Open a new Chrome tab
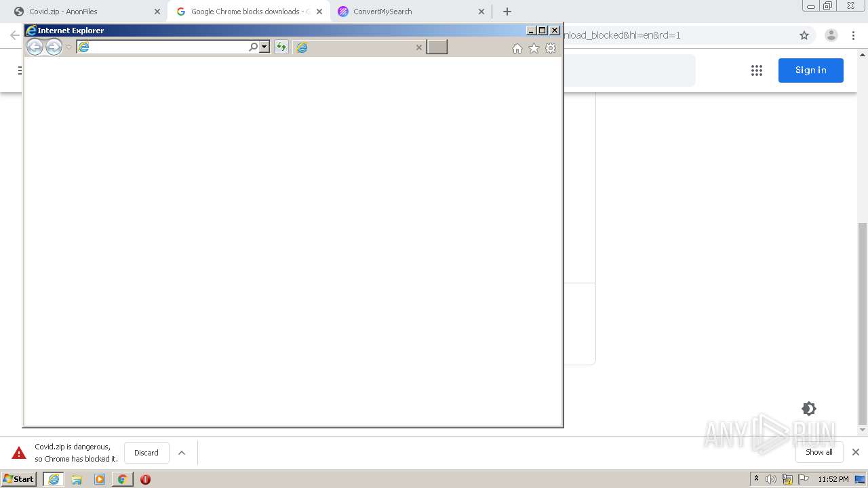The width and height of the screenshot is (868, 488). coord(507,12)
